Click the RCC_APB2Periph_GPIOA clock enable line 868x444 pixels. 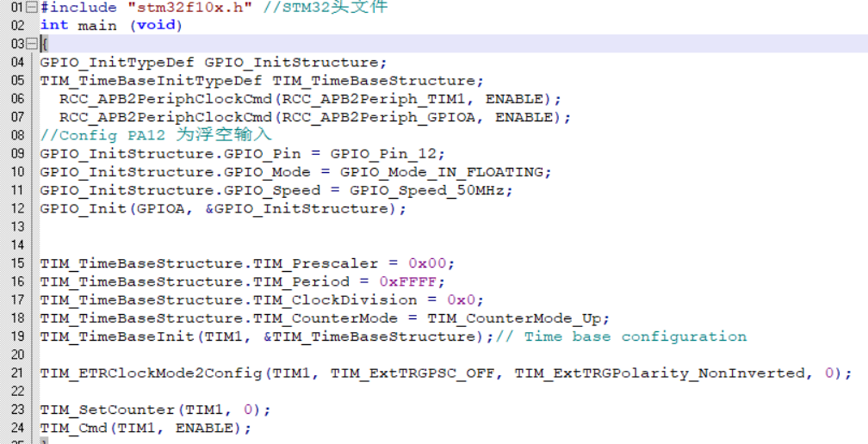[x=315, y=117]
